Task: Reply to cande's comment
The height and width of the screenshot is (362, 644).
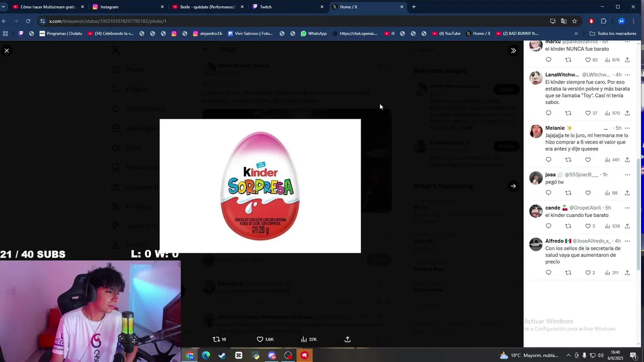Action: (548, 226)
